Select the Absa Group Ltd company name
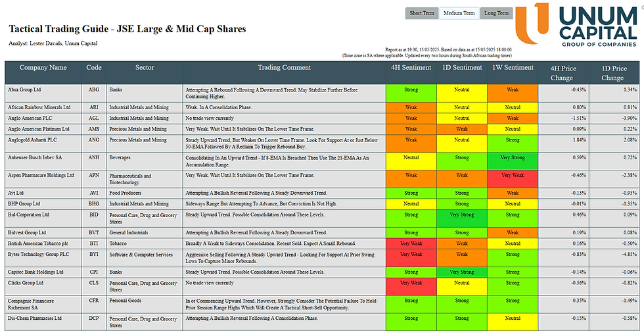Screen dimensions: 644x331 (x=25, y=89)
